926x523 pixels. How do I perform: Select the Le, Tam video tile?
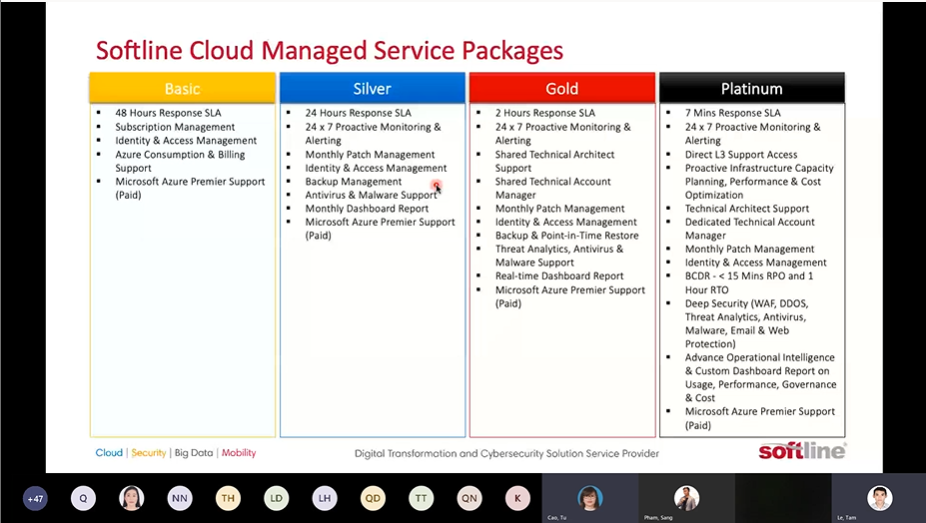[x=879, y=498]
